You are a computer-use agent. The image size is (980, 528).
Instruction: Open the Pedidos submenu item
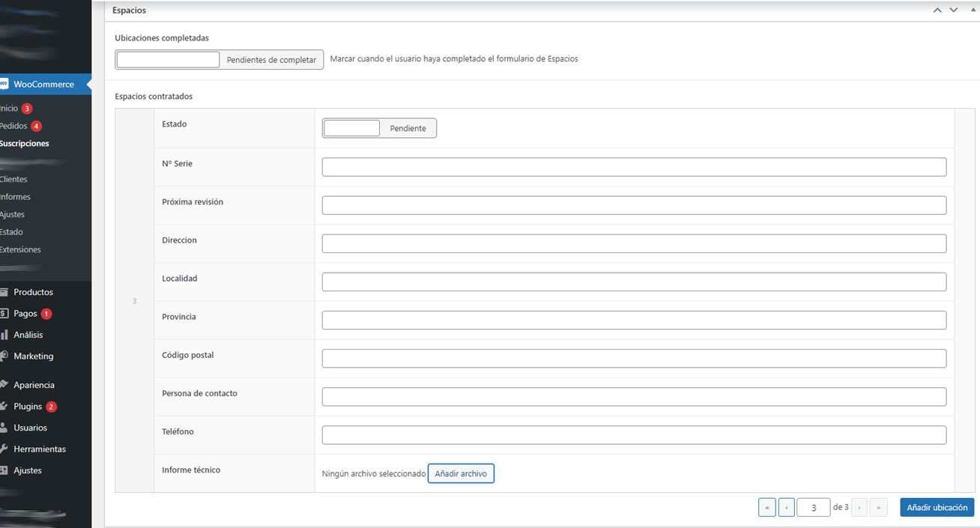pyautogui.click(x=13, y=126)
